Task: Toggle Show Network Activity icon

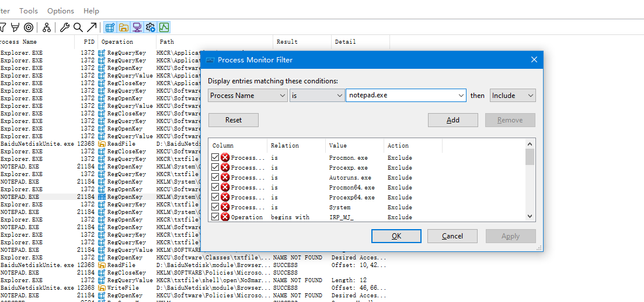Action: click(x=137, y=27)
